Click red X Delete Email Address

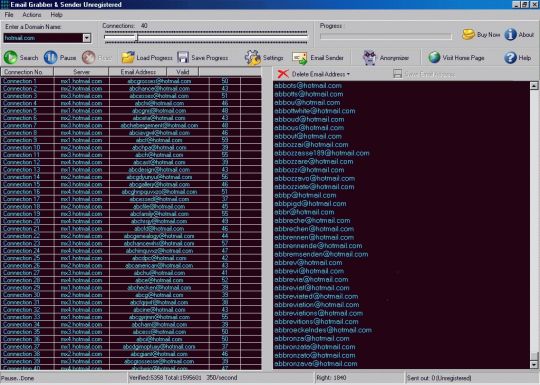[283, 74]
